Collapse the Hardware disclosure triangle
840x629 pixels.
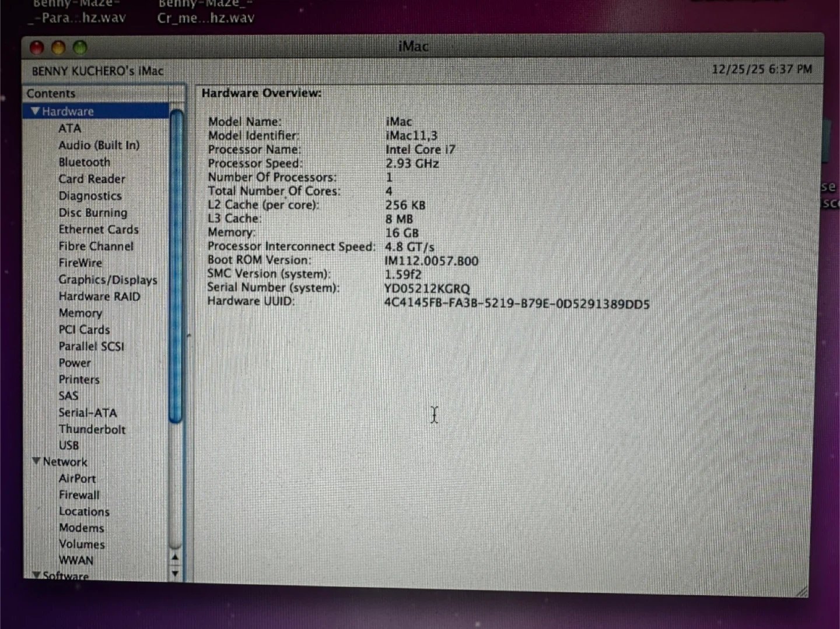(36, 111)
